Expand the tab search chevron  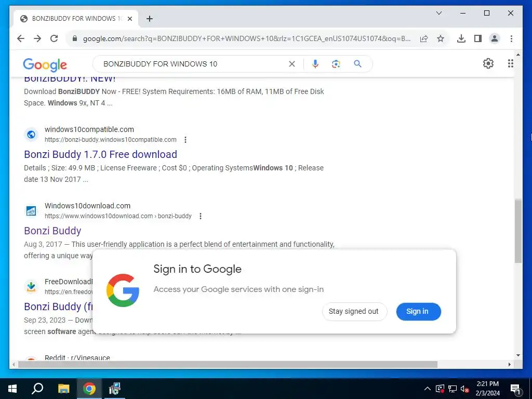point(438,13)
